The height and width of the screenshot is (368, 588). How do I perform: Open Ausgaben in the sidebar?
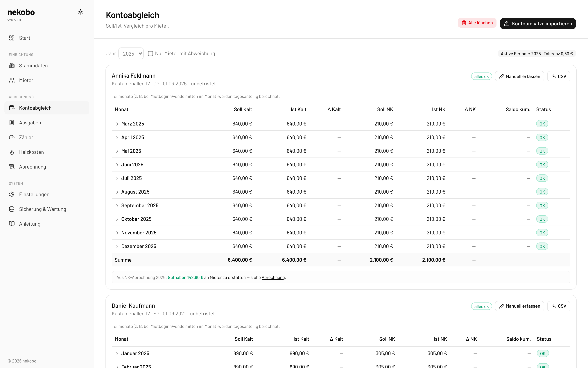coord(47,123)
